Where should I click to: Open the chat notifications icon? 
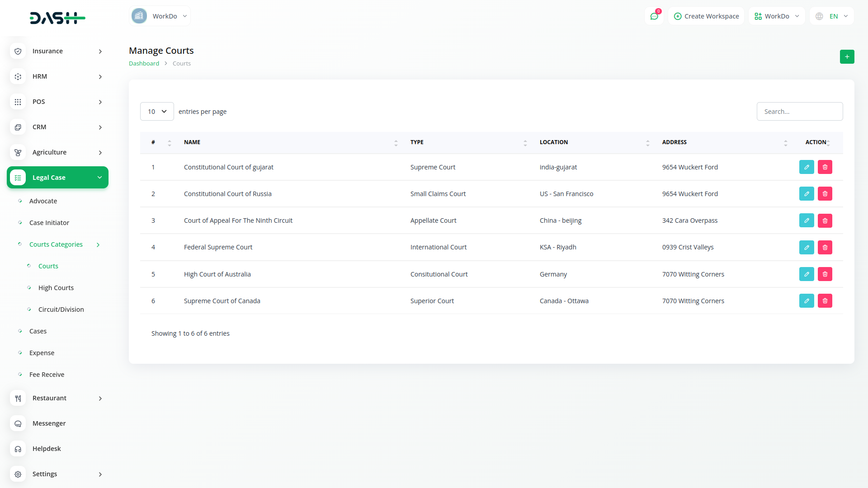pyautogui.click(x=654, y=16)
